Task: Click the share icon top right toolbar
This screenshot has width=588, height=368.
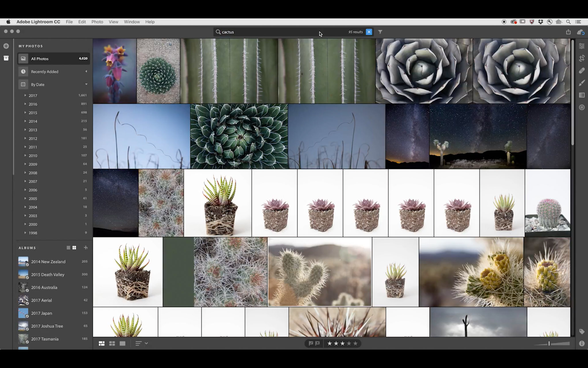Action: [x=568, y=32]
